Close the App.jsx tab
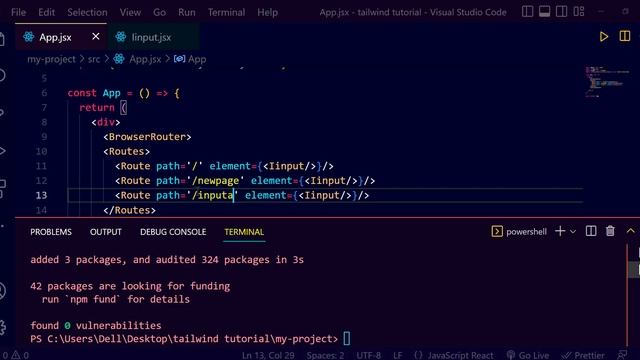 (96, 37)
